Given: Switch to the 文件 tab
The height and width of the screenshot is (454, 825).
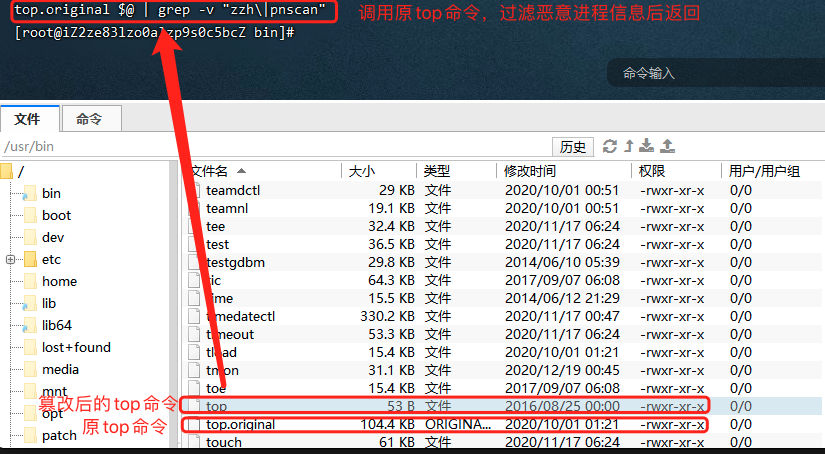Looking at the screenshot, I should [x=28, y=119].
